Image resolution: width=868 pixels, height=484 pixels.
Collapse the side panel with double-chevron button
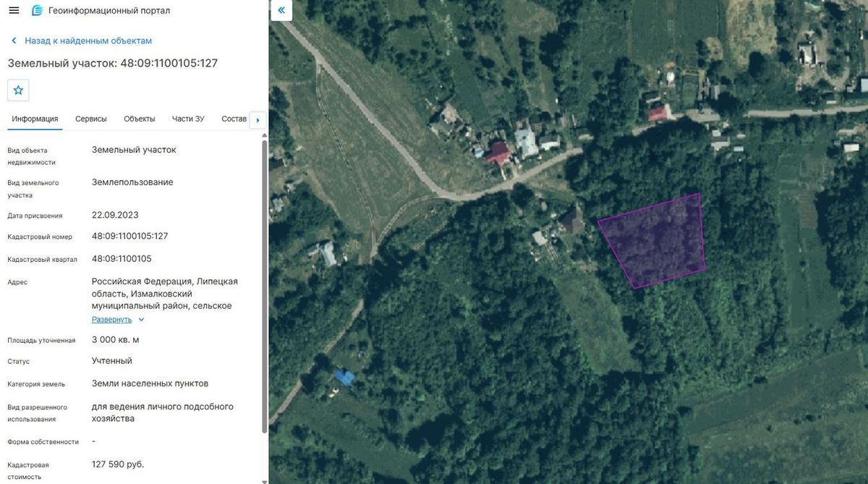[x=281, y=10]
